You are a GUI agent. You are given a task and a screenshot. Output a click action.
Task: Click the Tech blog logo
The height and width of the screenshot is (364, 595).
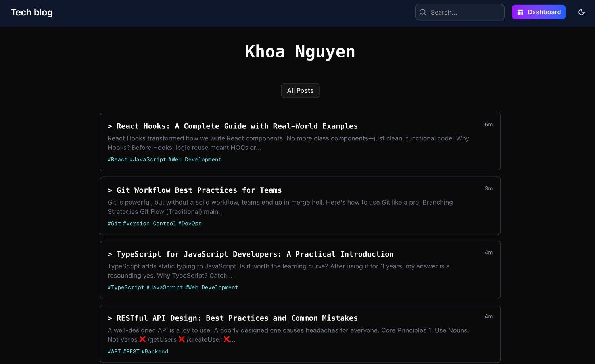click(x=31, y=12)
